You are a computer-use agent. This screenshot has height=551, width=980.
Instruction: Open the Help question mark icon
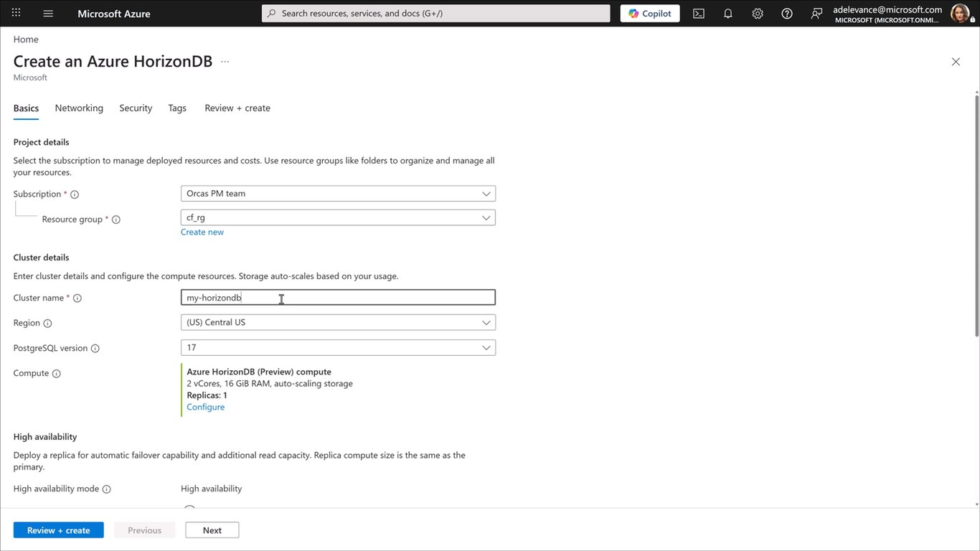(x=787, y=13)
